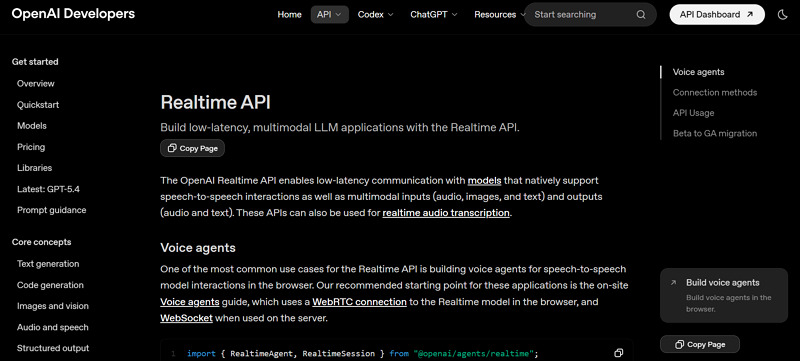Open Prompt guidance in the sidebar
The width and height of the screenshot is (800, 361).
click(x=52, y=210)
